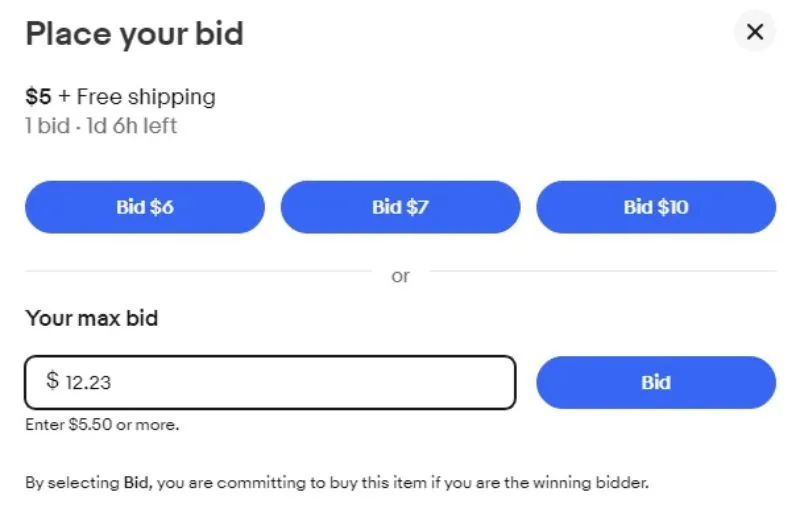Image resolution: width=800 pixels, height=530 pixels.
Task: Close the Place your bid dialog
Action: click(x=755, y=32)
